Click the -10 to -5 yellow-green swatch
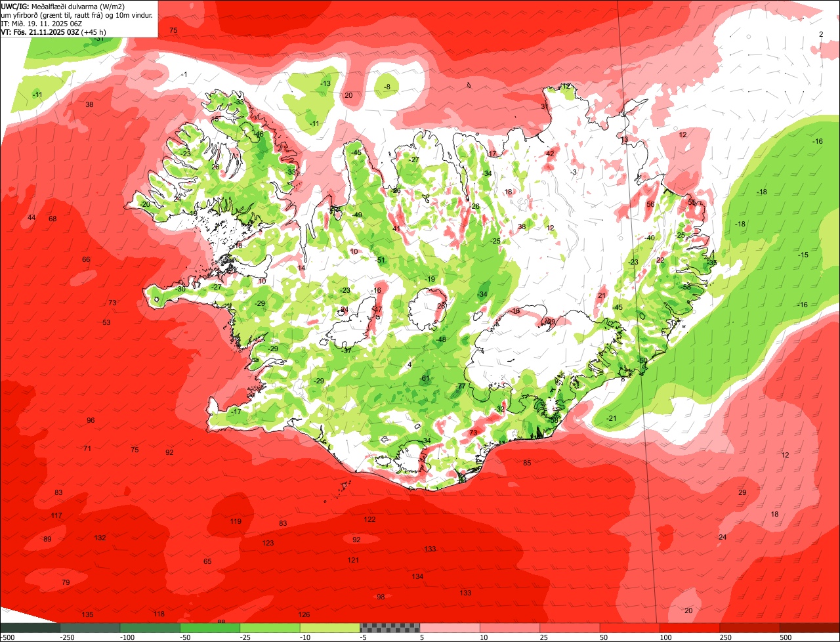Viewport: 840px width, 642px height. 330,628
